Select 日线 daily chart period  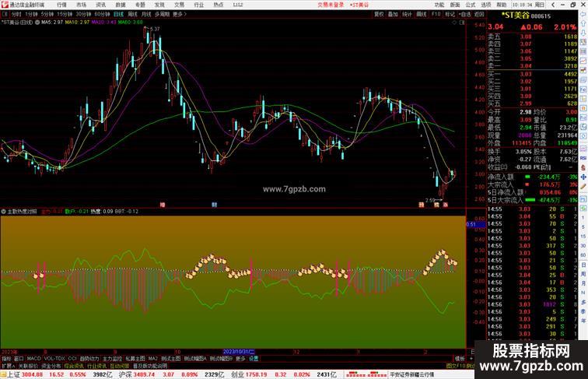(118, 14)
